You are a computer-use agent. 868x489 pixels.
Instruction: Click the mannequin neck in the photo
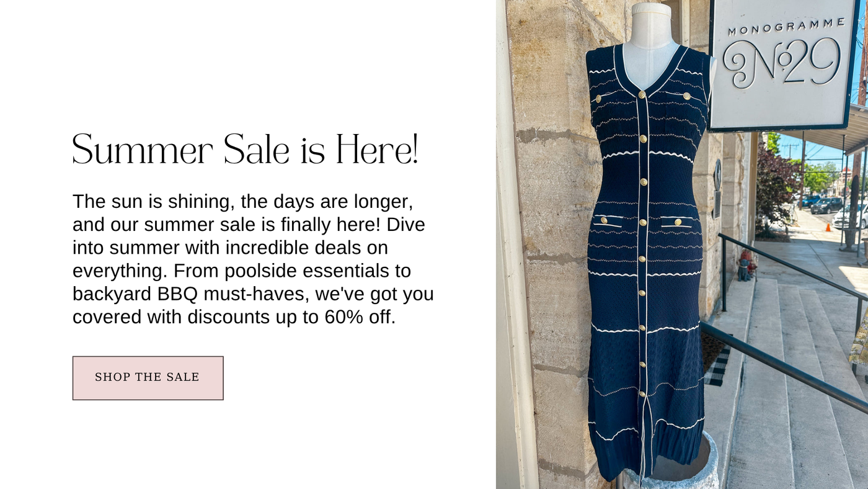click(650, 28)
